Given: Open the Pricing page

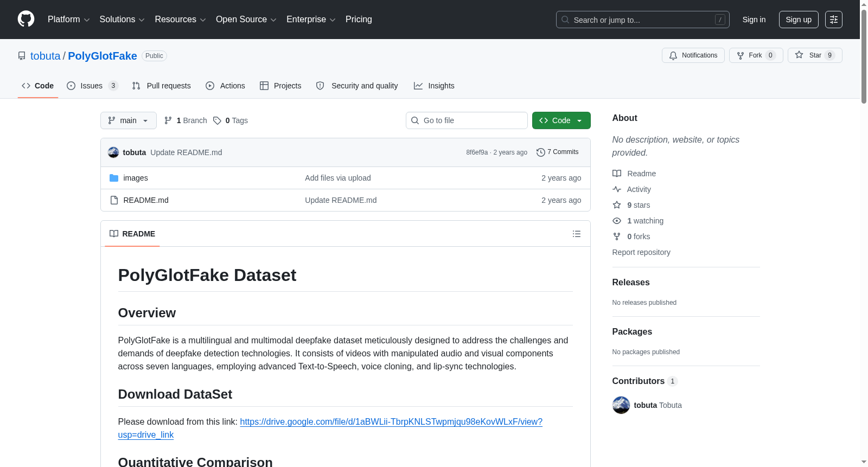Looking at the screenshot, I should (x=359, y=20).
